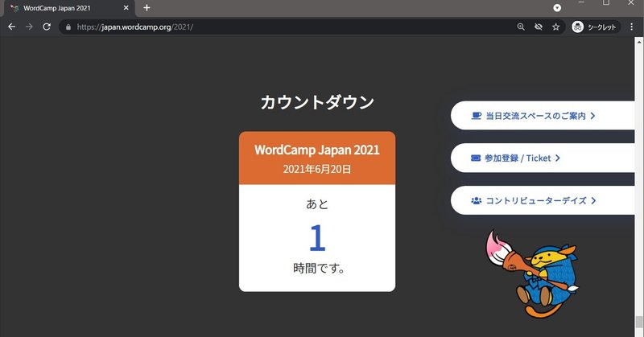Viewport: 644px width, 337px height.
Task: Click the カウントダウン heading
Action: (317, 102)
